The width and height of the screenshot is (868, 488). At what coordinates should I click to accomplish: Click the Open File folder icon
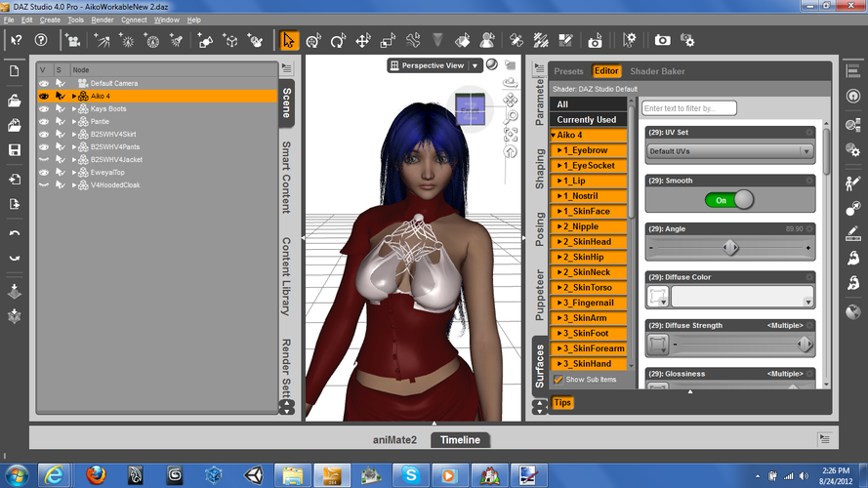tap(15, 101)
